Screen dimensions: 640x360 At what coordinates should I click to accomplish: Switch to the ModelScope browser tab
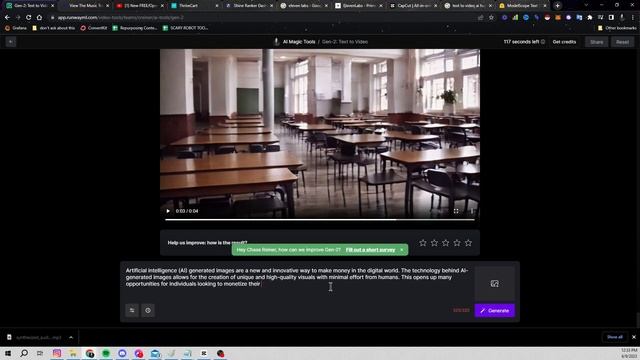(x=523, y=6)
